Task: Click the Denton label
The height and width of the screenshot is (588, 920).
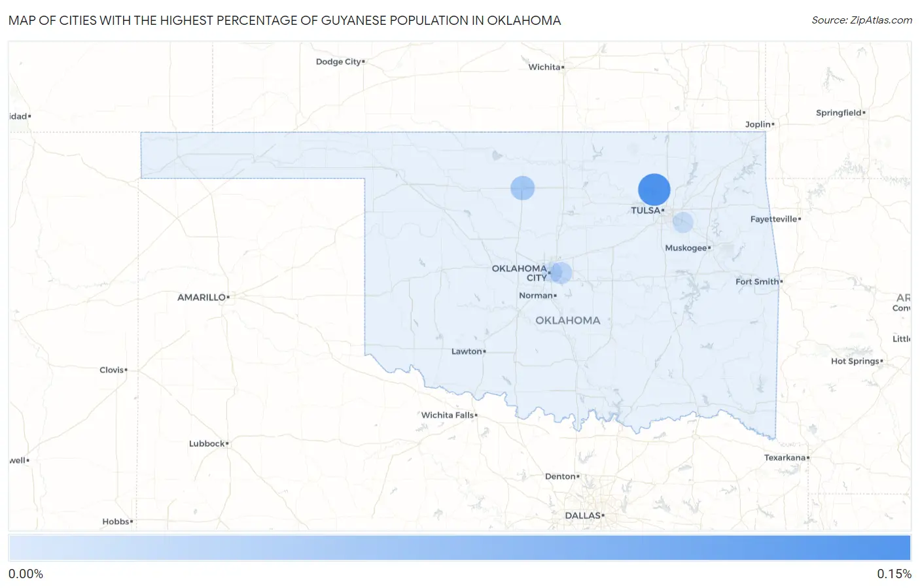Action: pos(560,476)
